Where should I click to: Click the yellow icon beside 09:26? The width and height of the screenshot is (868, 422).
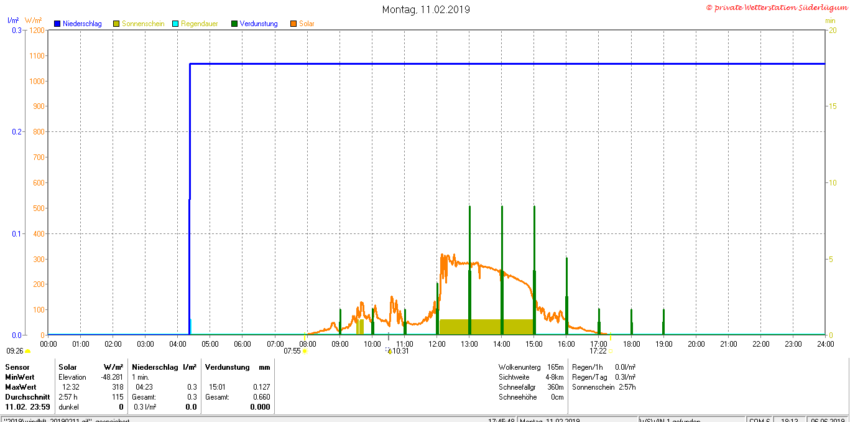(27, 351)
